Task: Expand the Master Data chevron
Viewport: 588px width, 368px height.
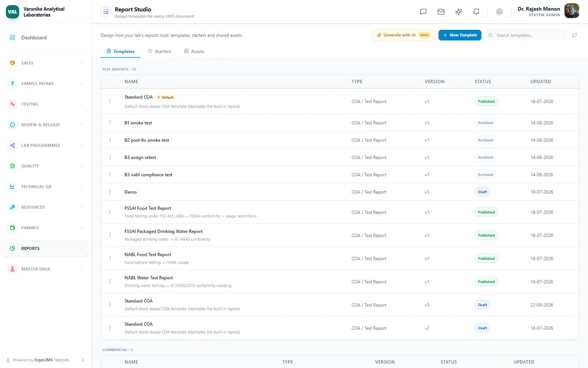Action: pos(81,269)
